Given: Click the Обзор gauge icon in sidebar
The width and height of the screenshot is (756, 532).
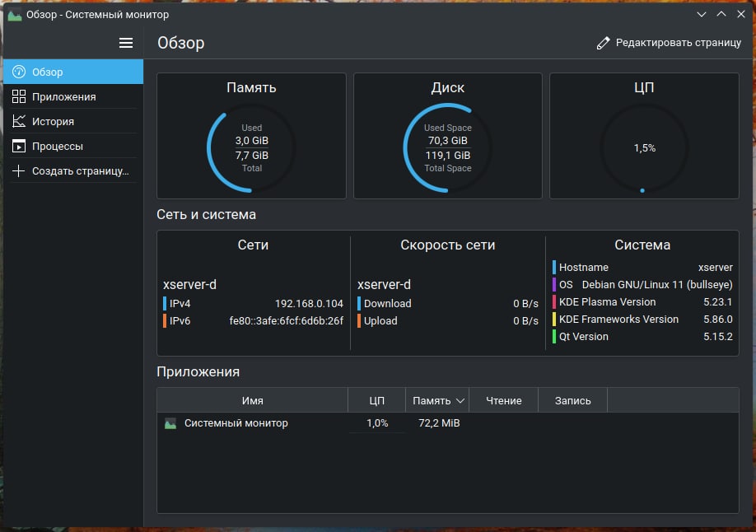Looking at the screenshot, I should pos(18,72).
